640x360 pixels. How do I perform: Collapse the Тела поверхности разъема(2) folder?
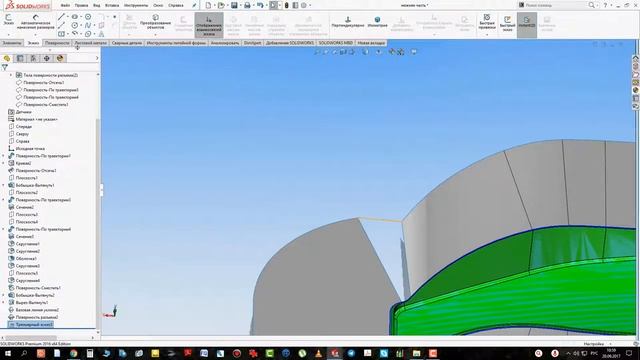tap(11, 75)
